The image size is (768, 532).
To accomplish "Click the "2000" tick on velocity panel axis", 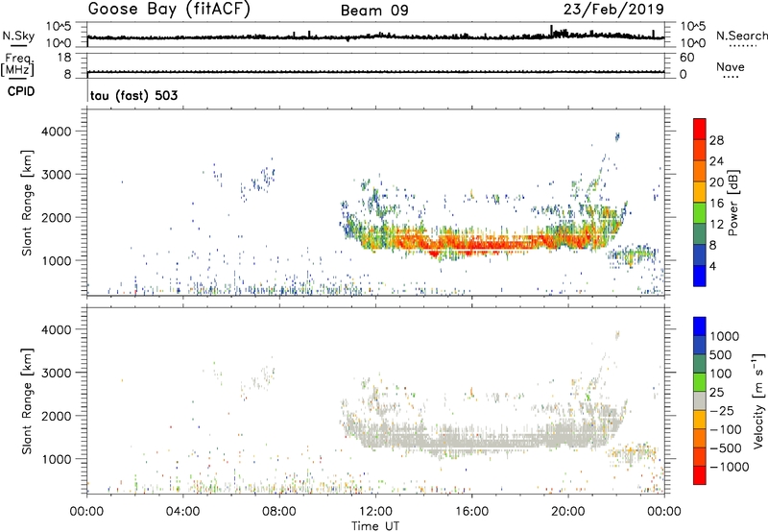I will pyautogui.click(x=57, y=416).
